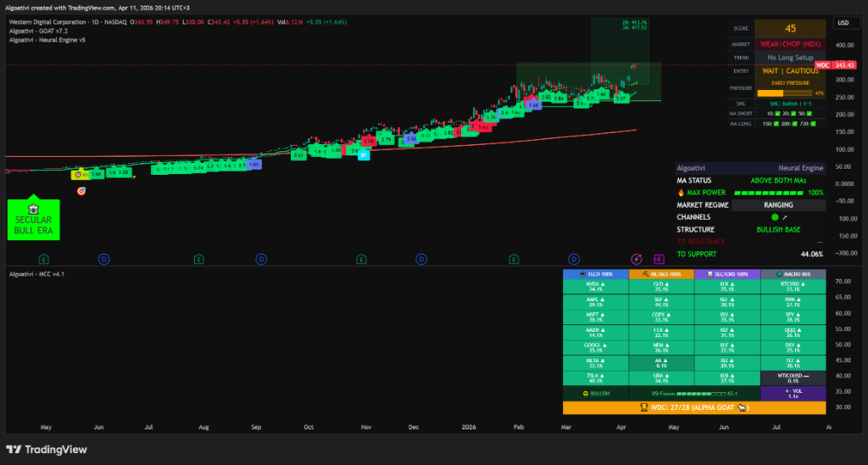Open the dividend D marker near September
The width and height of the screenshot is (868, 465).
click(x=261, y=259)
